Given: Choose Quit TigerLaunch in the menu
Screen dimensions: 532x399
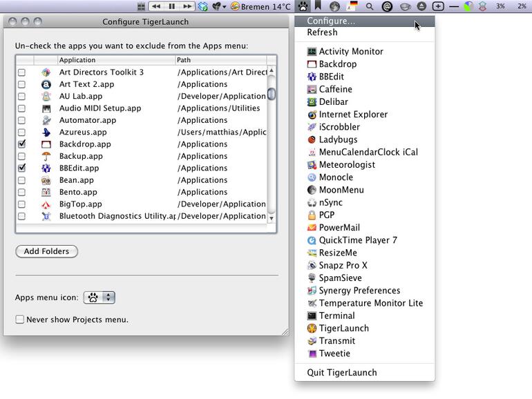Looking at the screenshot, I should click(364, 373).
